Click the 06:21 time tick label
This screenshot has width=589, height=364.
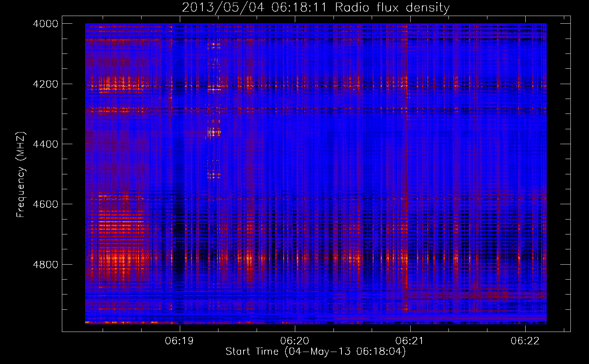point(410,341)
